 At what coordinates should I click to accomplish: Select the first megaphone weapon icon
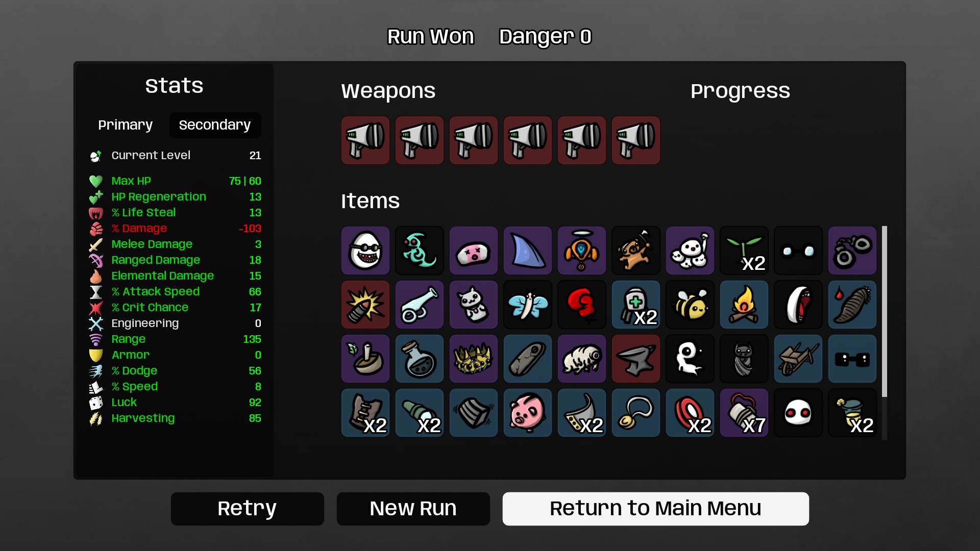pyautogui.click(x=365, y=140)
